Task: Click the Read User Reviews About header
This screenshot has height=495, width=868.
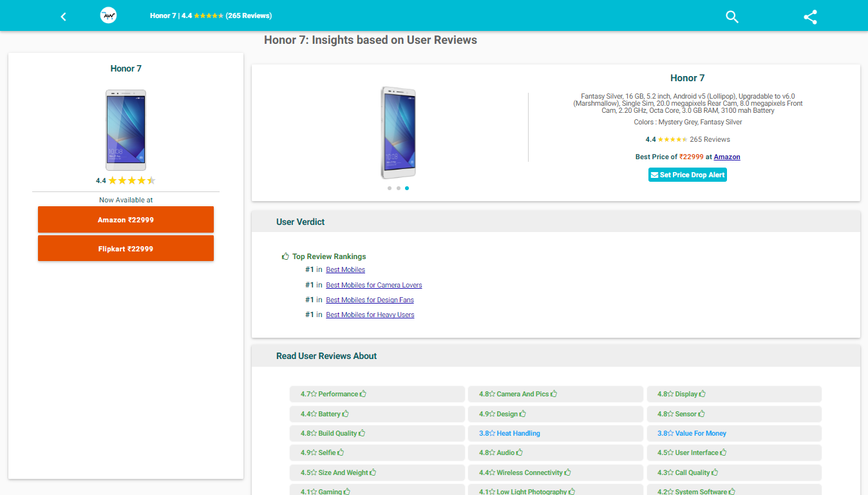Action: (556, 356)
